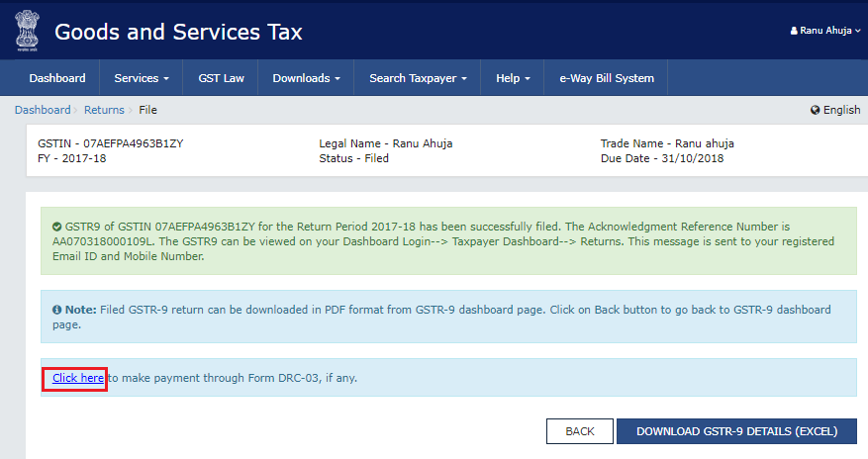Viewport: 868px width, 459px height.
Task: Click the FY - 2017-18 text
Action: coord(72,158)
